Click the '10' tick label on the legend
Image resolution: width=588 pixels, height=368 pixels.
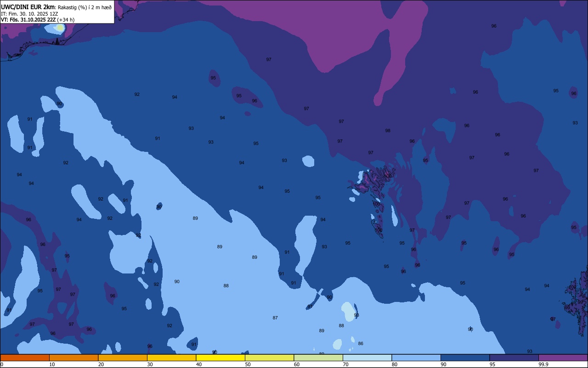point(52,364)
